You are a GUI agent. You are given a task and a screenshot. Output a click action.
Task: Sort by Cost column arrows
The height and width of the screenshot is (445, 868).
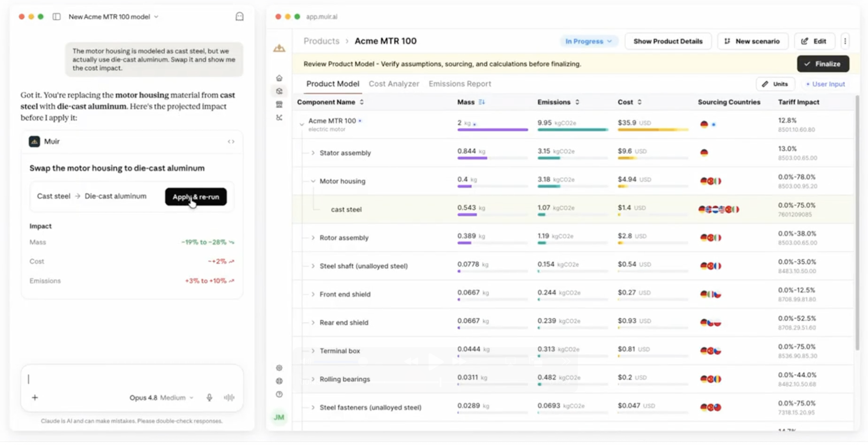(639, 102)
